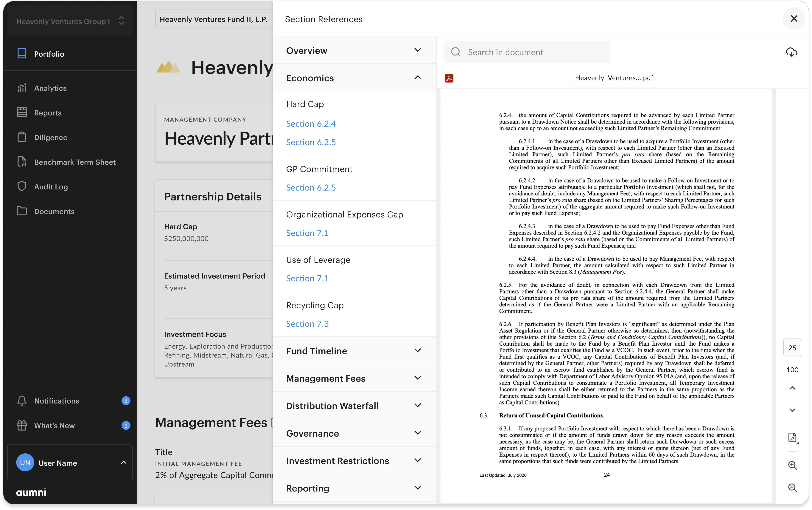
Task: Expand the Fund Timeline section
Action: tap(354, 351)
